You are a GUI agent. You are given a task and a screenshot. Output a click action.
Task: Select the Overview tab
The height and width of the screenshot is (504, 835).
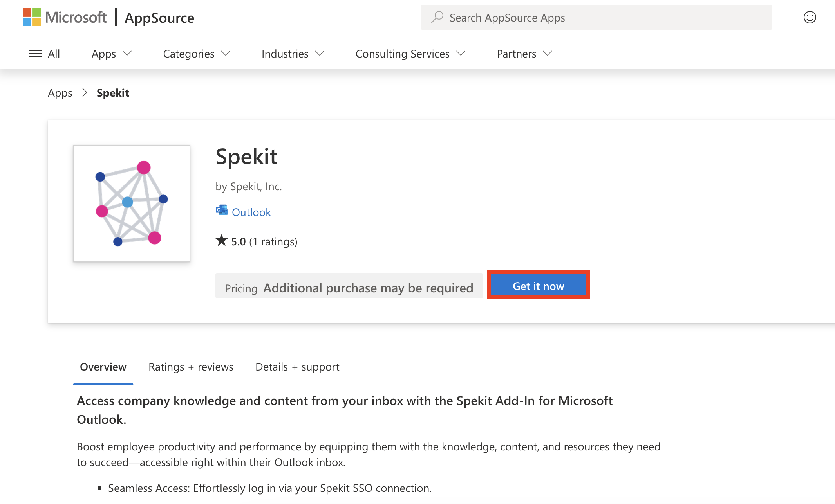point(103,367)
